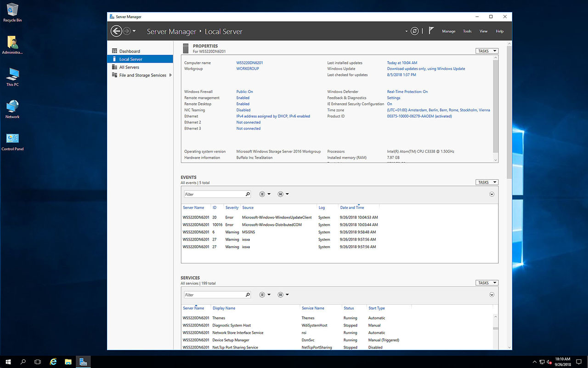The image size is (588, 368).
Task: Click the Services filter text field
Action: (214, 295)
